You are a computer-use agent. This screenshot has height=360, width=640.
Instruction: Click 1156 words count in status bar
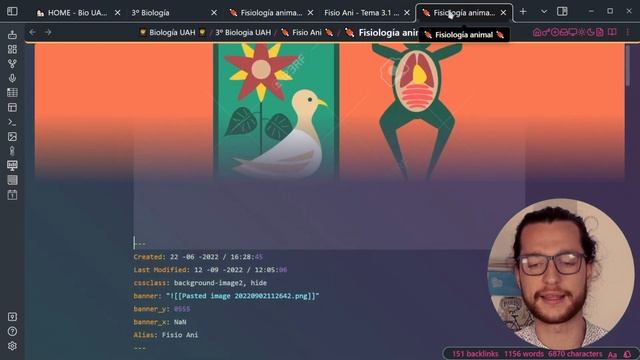[524, 354]
